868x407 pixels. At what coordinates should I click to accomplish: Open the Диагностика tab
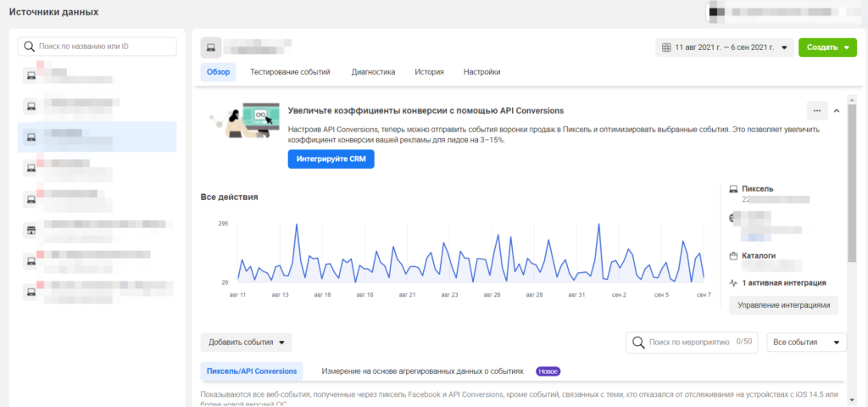coord(373,72)
